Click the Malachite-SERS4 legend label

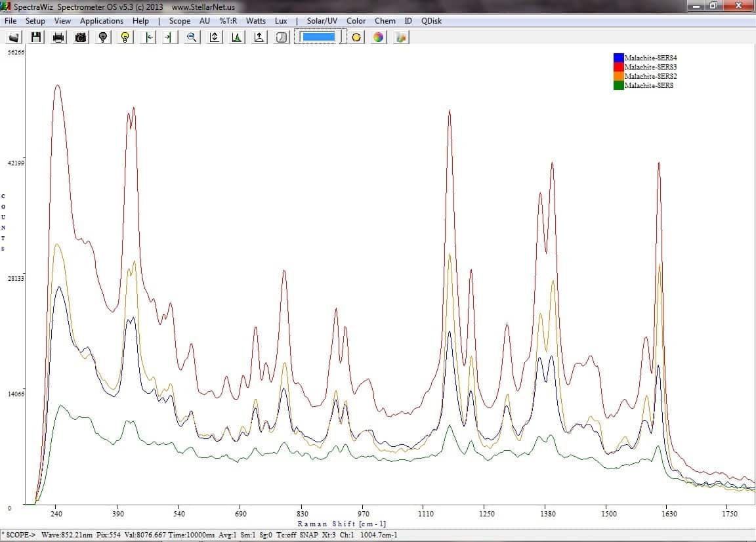click(650, 58)
